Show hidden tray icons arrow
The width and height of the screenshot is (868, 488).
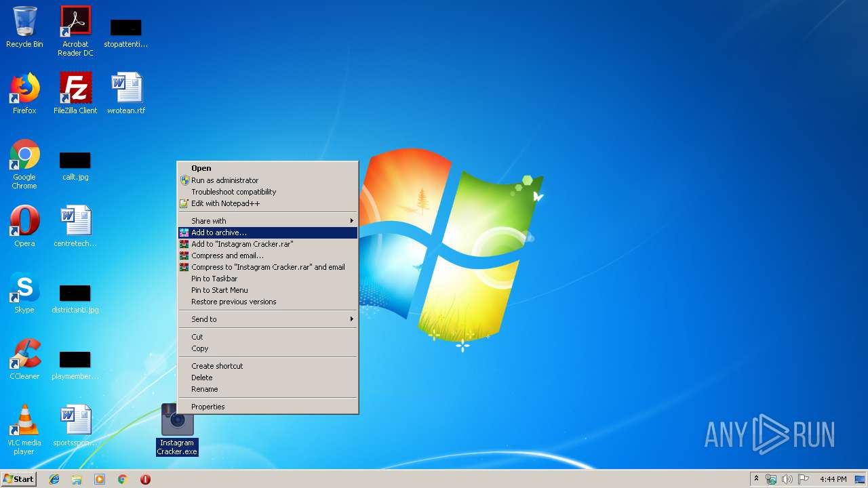756,479
